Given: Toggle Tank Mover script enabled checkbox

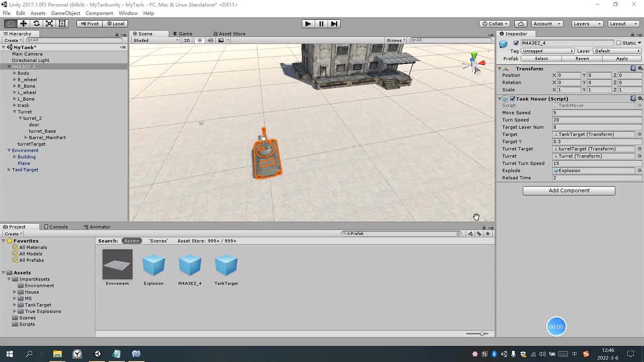Looking at the screenshot, I should click(x=512, y=99).
